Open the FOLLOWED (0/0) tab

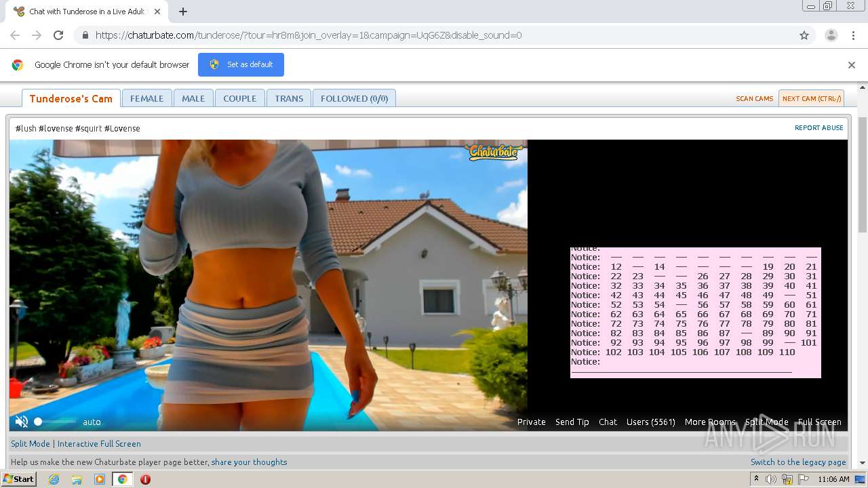354,98
